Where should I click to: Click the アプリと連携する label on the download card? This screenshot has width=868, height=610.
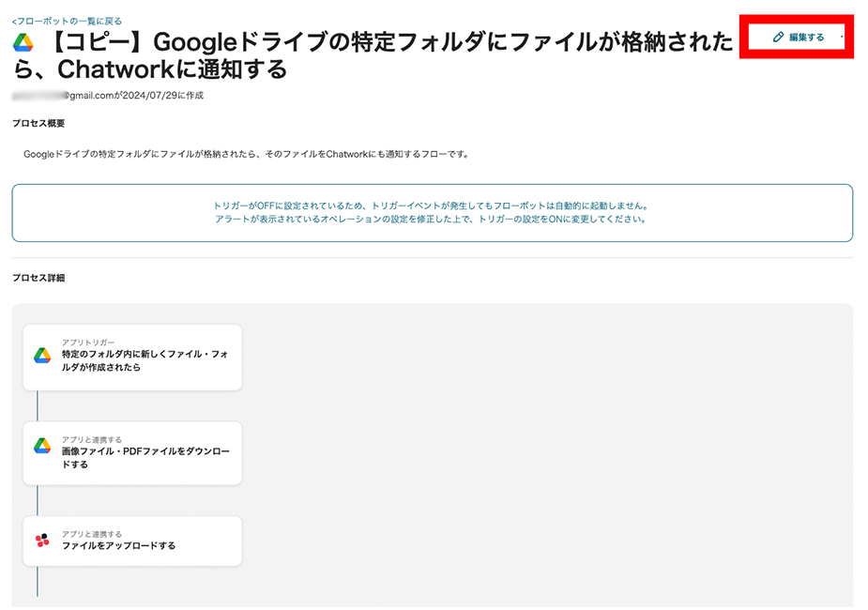pos(92,439)
